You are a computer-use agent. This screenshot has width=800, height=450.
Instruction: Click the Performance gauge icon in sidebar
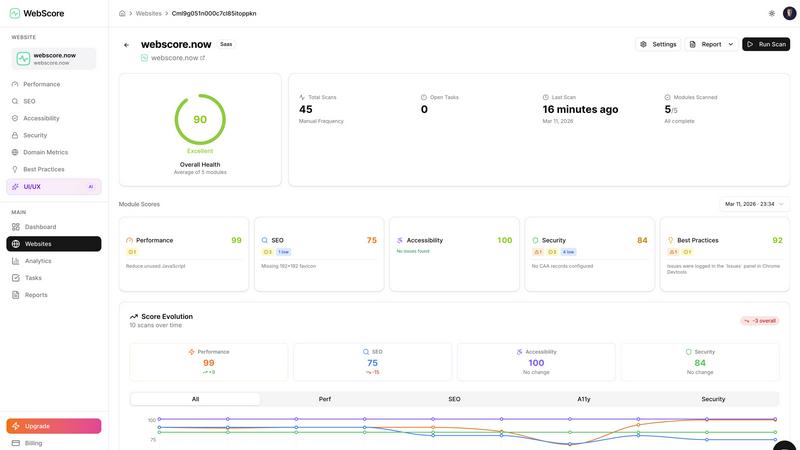coord(15,84)
